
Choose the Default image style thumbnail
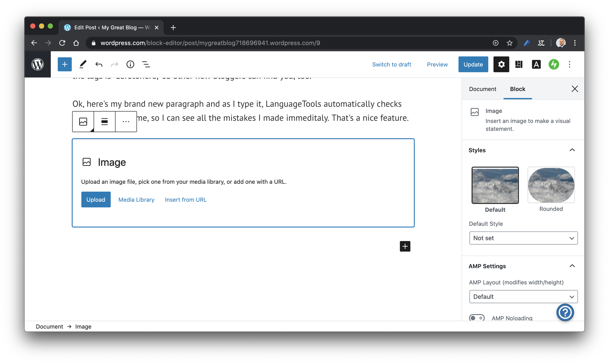click(x=495, y=185)
